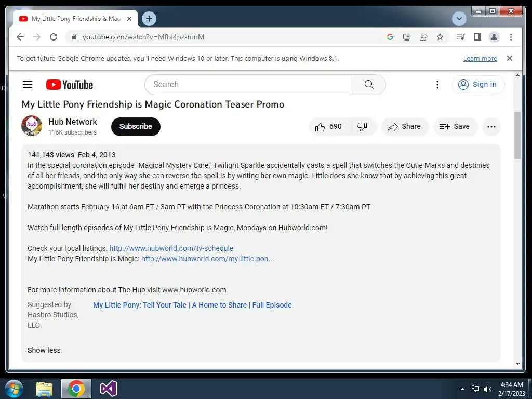Open the Google icon in address bar
532x399 pixels.
pyautogui.click(x=390, y=37)
